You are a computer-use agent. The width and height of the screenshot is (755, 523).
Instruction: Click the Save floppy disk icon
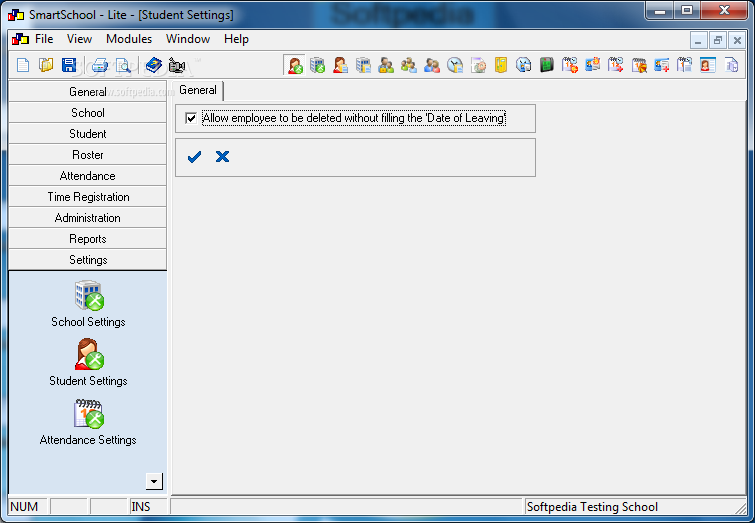pyautogui.click(x=69, y=65)
